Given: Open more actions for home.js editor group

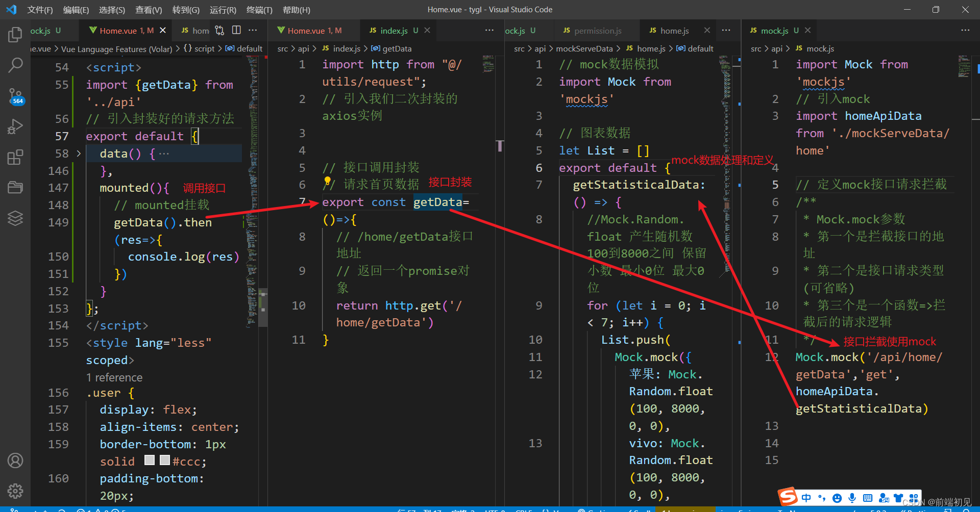Looking at the screenshot, I should point(726,30).
